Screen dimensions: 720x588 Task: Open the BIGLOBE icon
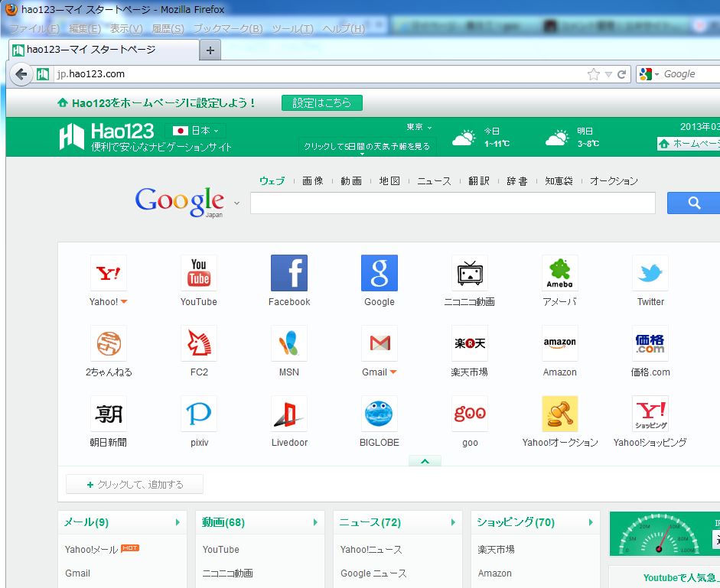[x=380, y=414]
